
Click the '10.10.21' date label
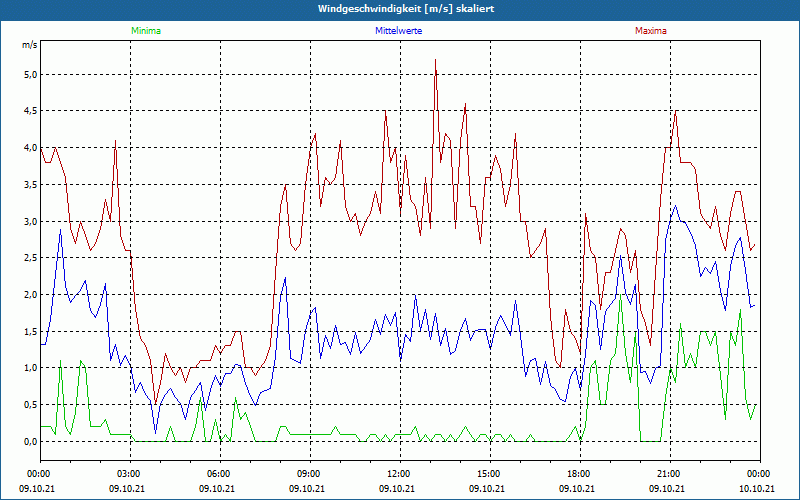tap(757, 488)
